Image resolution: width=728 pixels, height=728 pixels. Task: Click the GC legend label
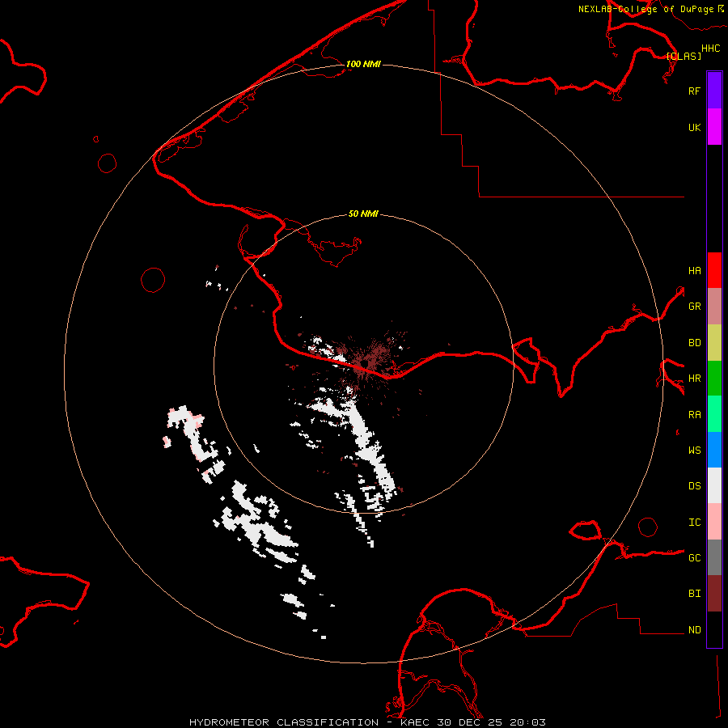coord(694,558)
